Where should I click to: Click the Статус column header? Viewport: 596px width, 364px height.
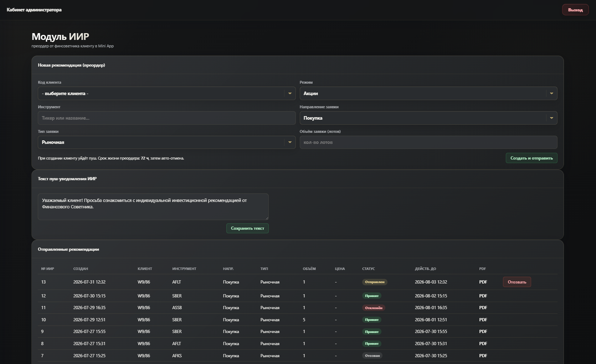point(369,269)
